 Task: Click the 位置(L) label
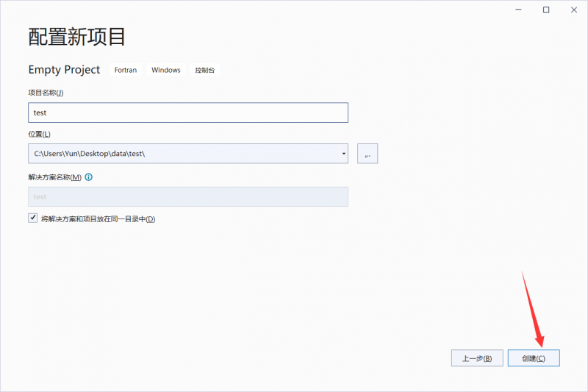(39, 134)
